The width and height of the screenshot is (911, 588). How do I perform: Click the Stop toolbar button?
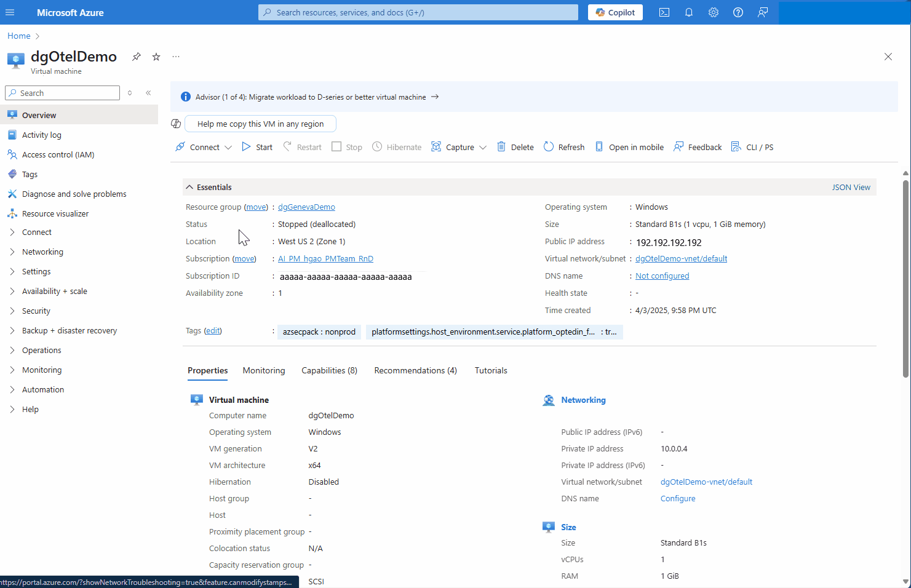tap(347, 147)
